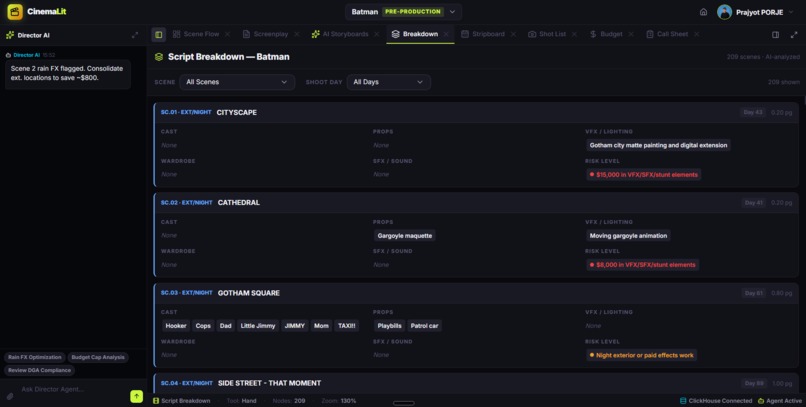Click the Stripboard calendar icon
Viewport: 806px width, 407px height.
click(465, 34)
